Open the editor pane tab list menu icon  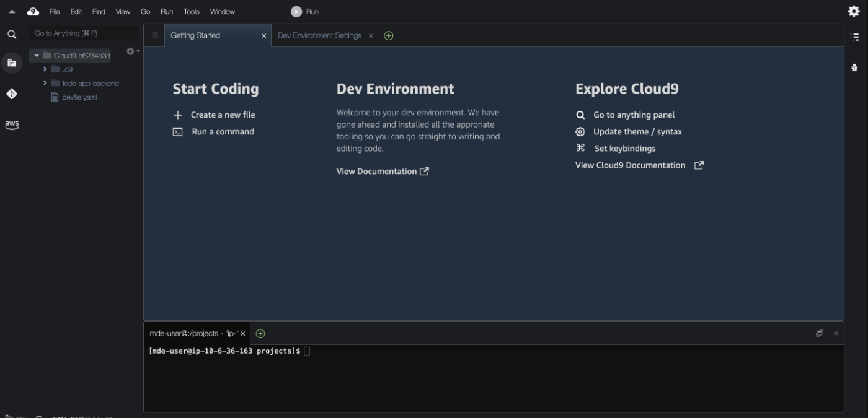click(155, 35)
